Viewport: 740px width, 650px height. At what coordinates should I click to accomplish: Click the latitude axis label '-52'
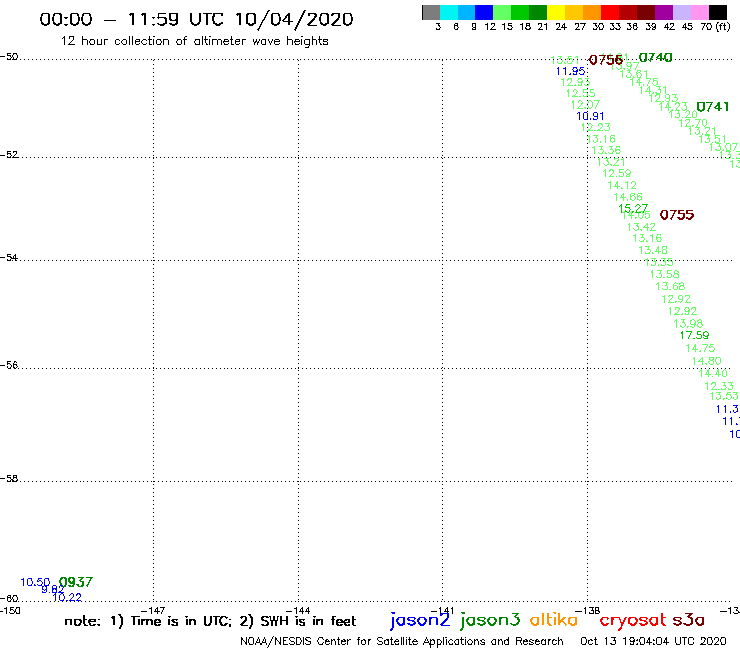pos(9,155)
